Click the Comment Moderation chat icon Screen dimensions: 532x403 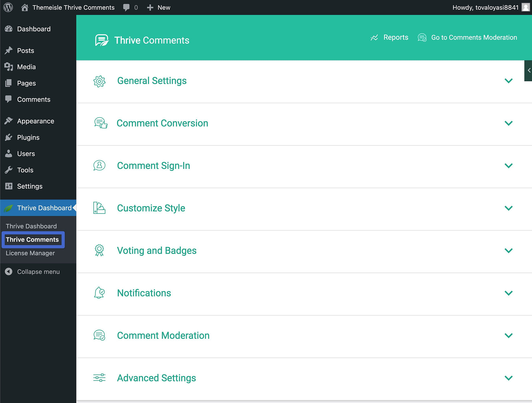click(99, 335)
